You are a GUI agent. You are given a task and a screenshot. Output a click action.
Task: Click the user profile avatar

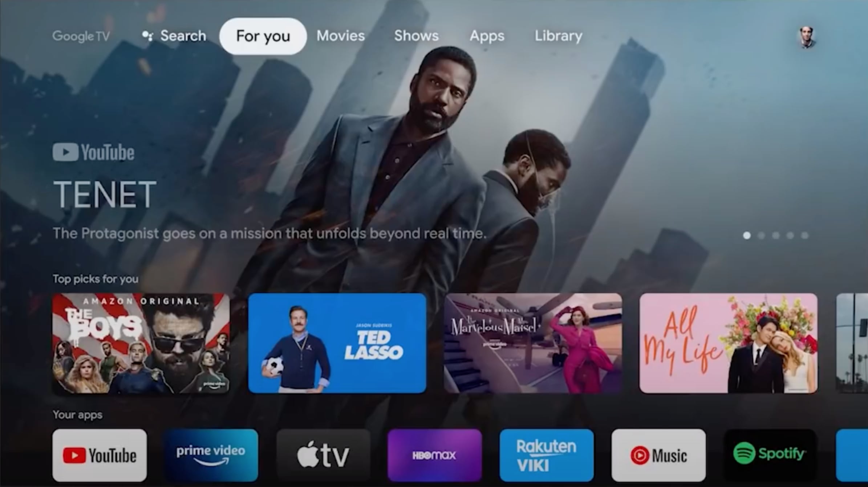point(807,36)
